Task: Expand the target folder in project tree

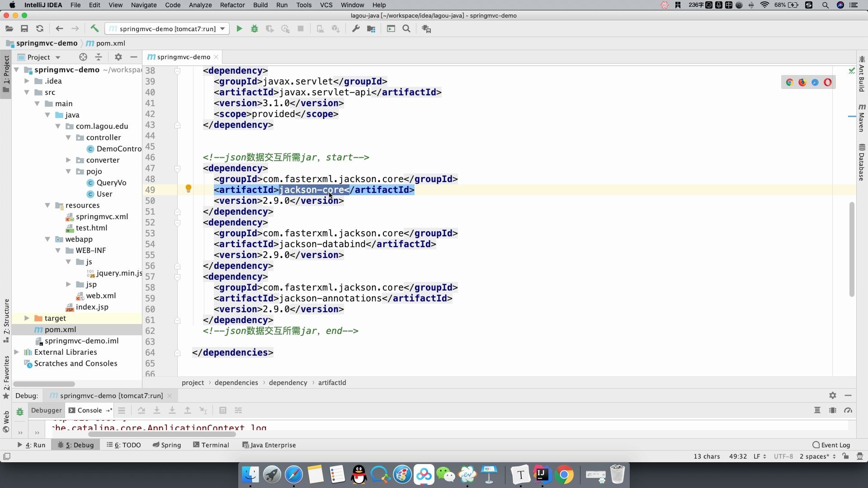Action: click(27, 318)
